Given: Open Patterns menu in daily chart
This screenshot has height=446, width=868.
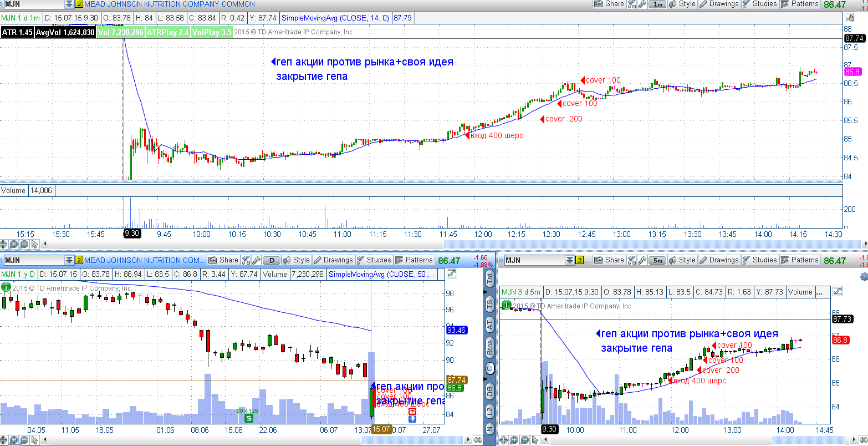Looking at the screenshot, I should pos(413,260).
